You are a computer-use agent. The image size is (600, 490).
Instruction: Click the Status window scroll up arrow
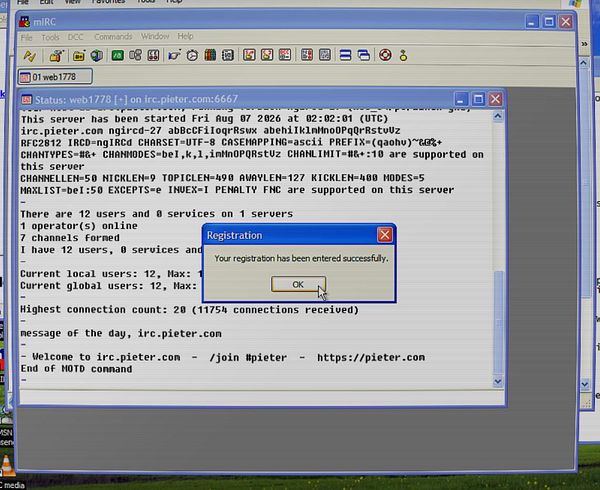coord(498,116)
